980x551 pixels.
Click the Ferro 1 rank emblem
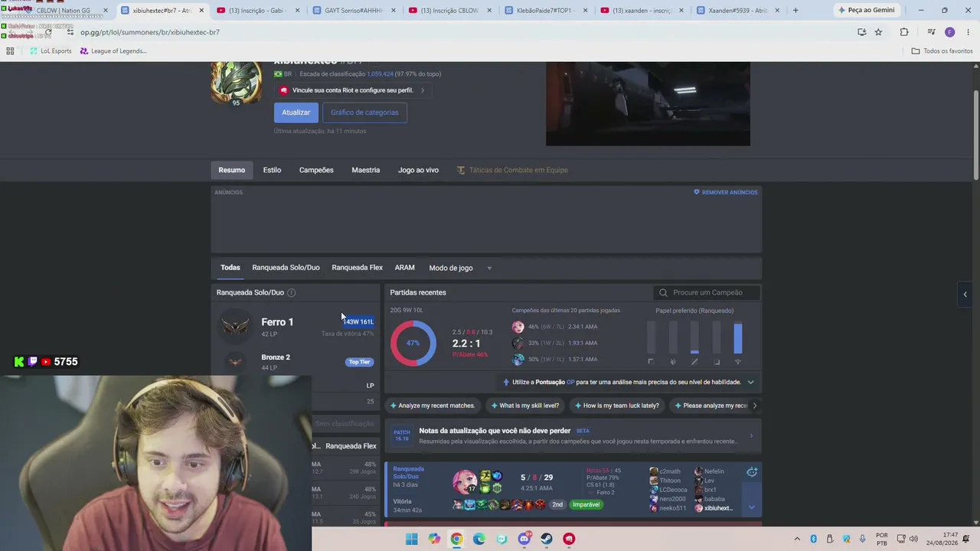(235, 327)
